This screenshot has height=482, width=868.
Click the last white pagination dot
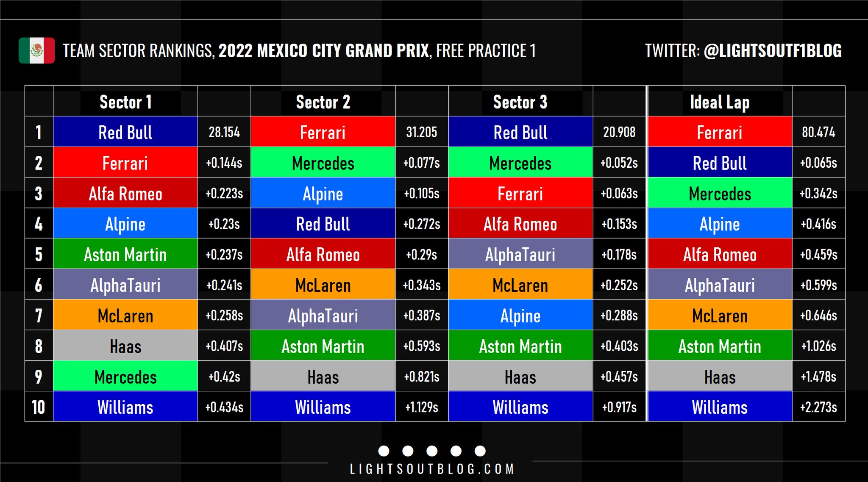(480, 451)
